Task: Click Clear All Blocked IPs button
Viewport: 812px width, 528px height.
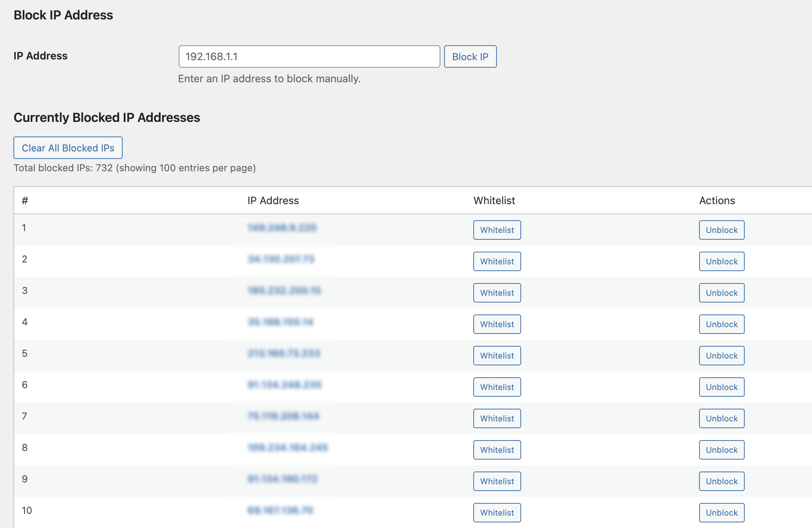Action: pos(68,148)
